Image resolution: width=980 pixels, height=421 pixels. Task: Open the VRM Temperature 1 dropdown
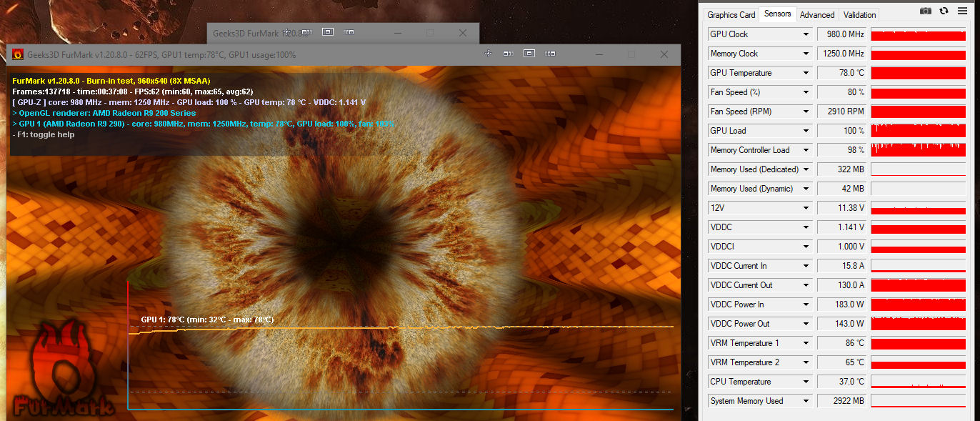[806, 343]
